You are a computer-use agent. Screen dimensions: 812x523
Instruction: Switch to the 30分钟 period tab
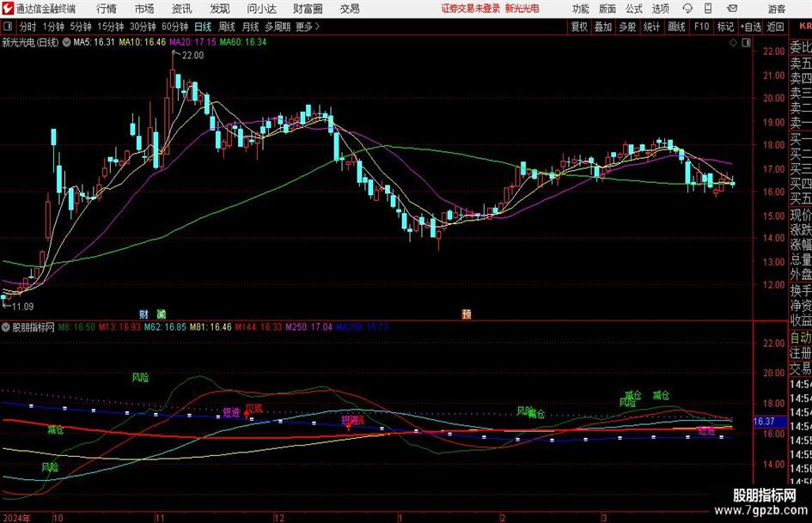pyautogui.click(x=143, y=27)
